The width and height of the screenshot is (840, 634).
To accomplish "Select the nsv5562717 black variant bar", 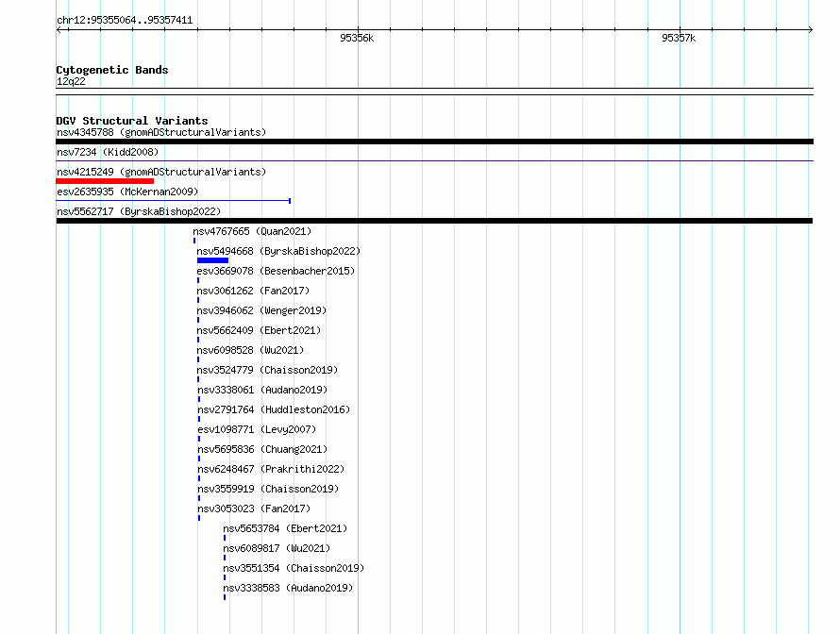I will click(434, 221).
